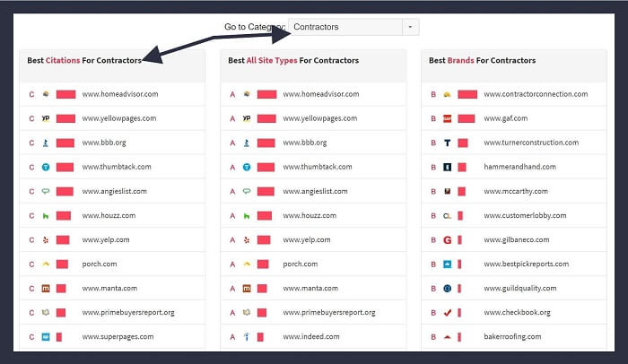Click turnerconstruction T icon in Brands column

pos(448,143)
